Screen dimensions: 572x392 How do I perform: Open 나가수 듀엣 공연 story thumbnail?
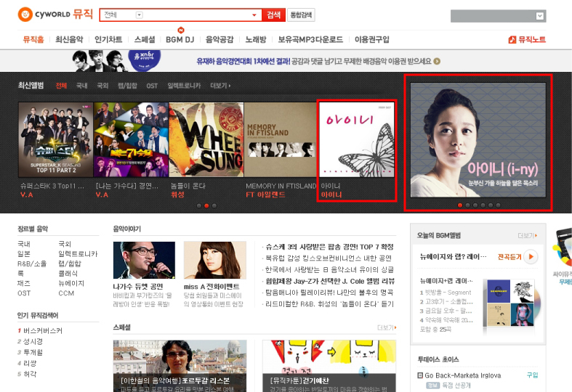point(144,260)
